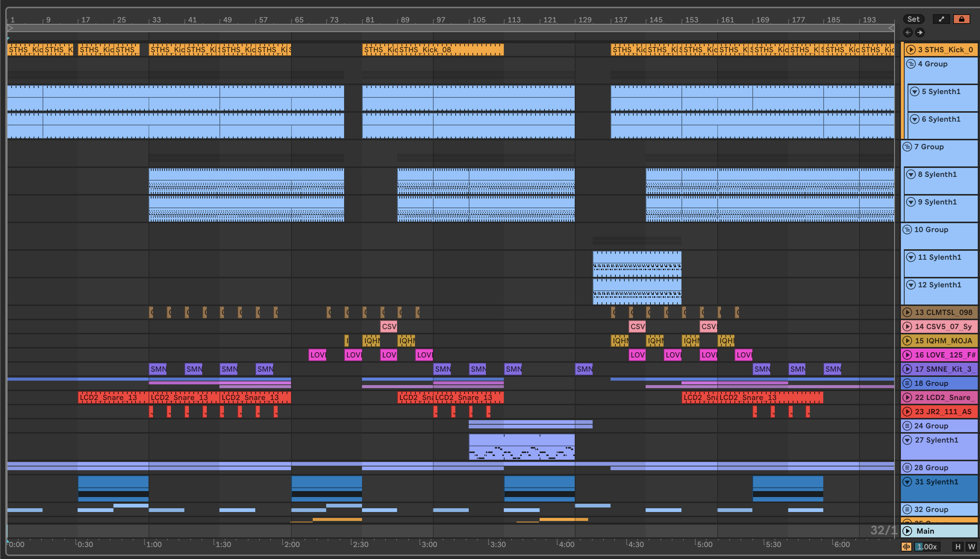Fold track 6 Sylenth1 triangle
Screen dimensions: 980x559
[x=915, y=119]
